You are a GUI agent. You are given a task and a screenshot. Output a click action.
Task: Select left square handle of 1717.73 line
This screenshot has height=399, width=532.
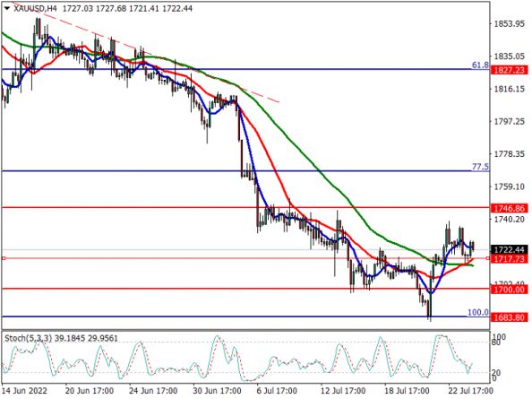click(x=4, y=259)
